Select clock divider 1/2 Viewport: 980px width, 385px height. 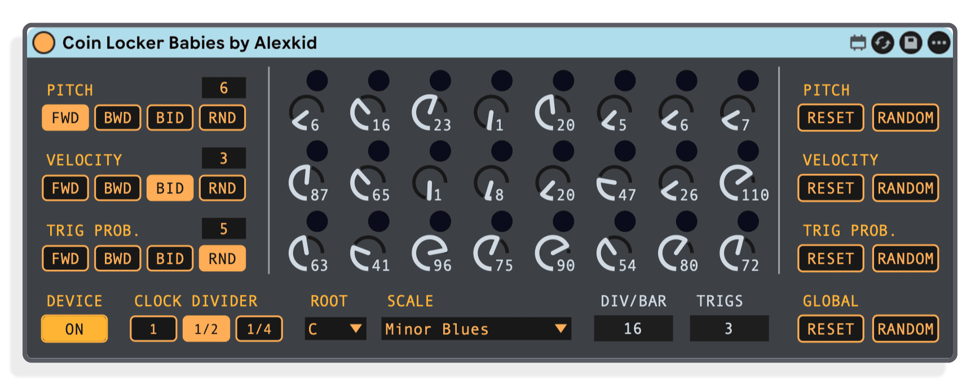coord(206,329)
